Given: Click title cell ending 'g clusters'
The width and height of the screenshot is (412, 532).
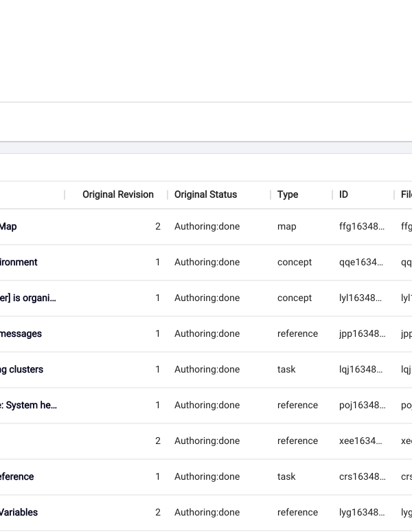Looking at the screenshot, I should (x=21, y=369).
